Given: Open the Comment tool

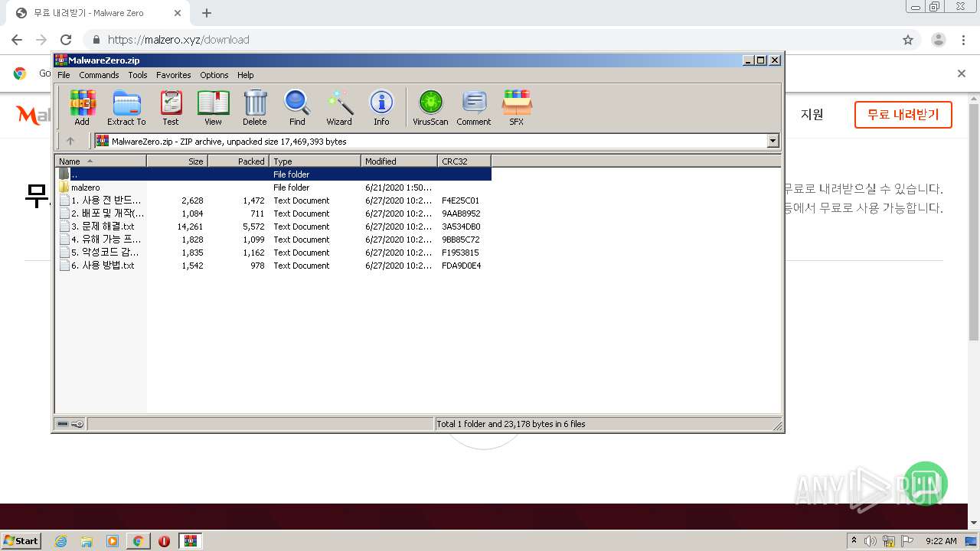Looking at the screenshot, I should 474,107.
